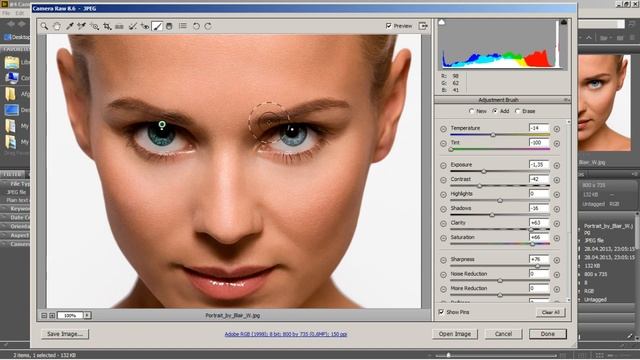The width and height of the screenshot is (640, 360).
Task: Rotate image 90 degrees clockwise
Action: [208, 26]
